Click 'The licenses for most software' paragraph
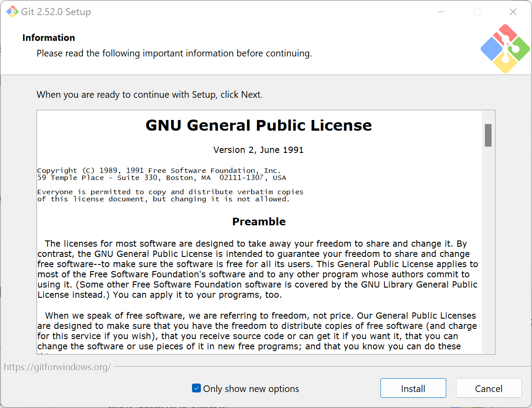The height and width of the screenshot is (408, 532). point(257,269)
